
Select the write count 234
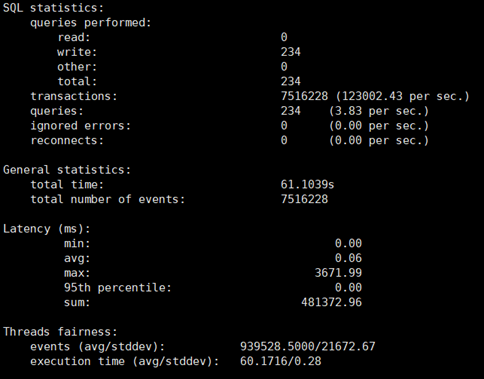coord(291,52)
